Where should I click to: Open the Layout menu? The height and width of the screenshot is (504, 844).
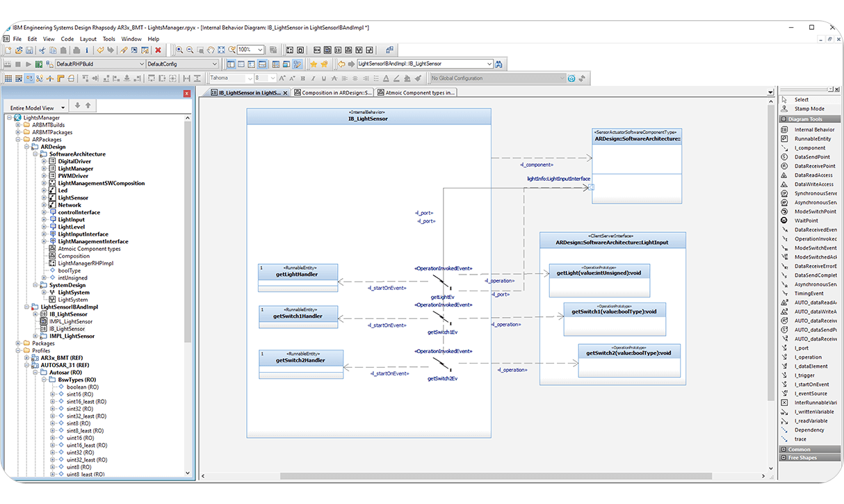pyautogui.click(x=88, y=39)
